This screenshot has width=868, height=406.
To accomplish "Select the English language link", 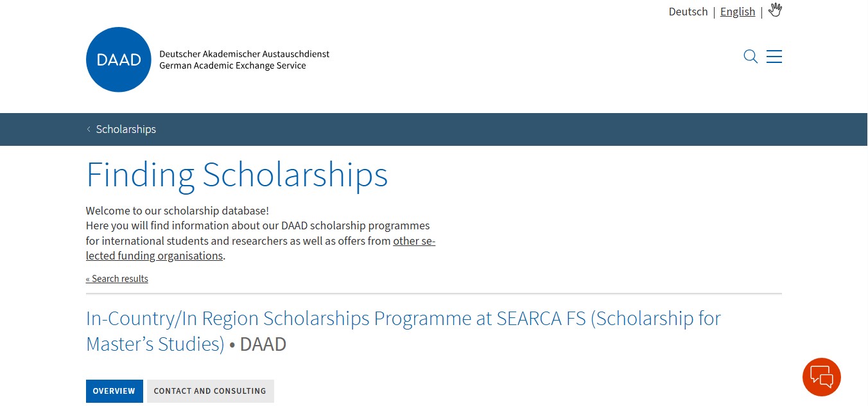I will [737, 12].
